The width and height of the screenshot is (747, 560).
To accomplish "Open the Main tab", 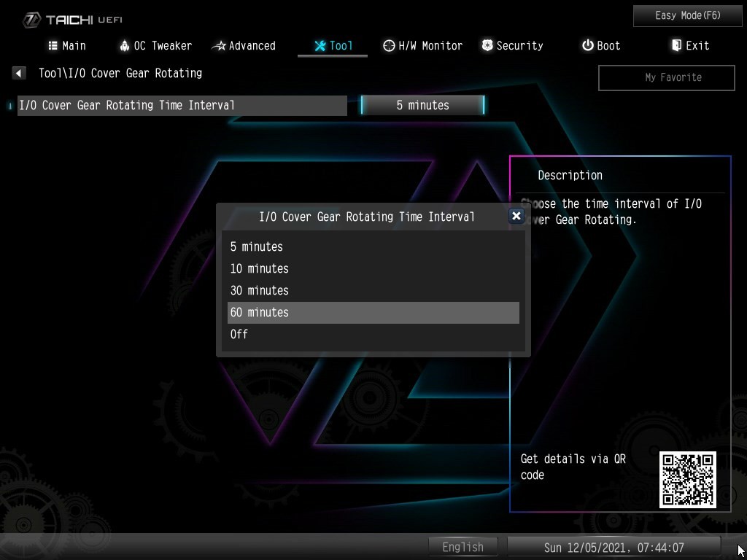I will click(x=67, y=46).
